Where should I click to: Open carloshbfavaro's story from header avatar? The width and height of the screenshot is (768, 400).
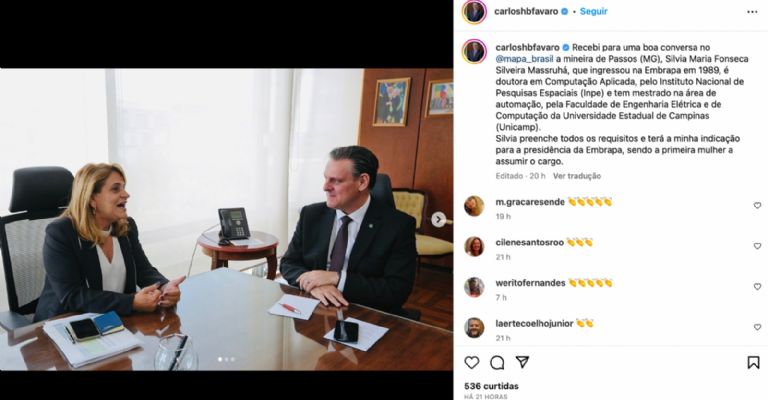[x=474, y=12]
